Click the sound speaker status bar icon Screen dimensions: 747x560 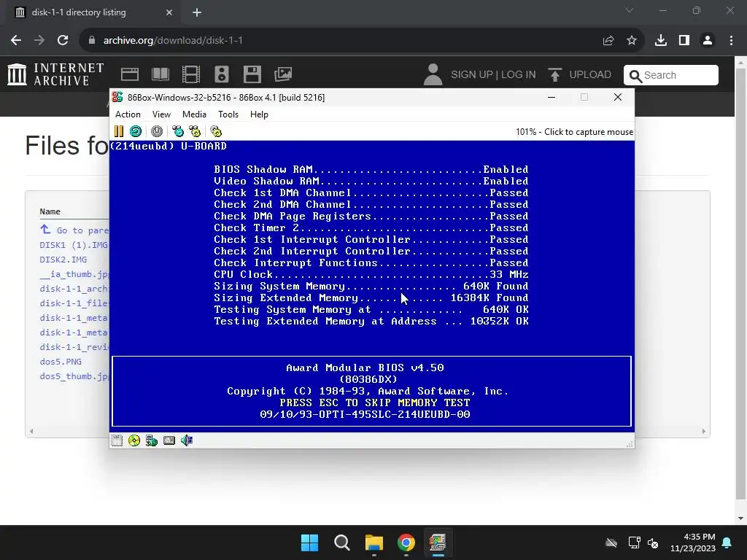point(187,440)
